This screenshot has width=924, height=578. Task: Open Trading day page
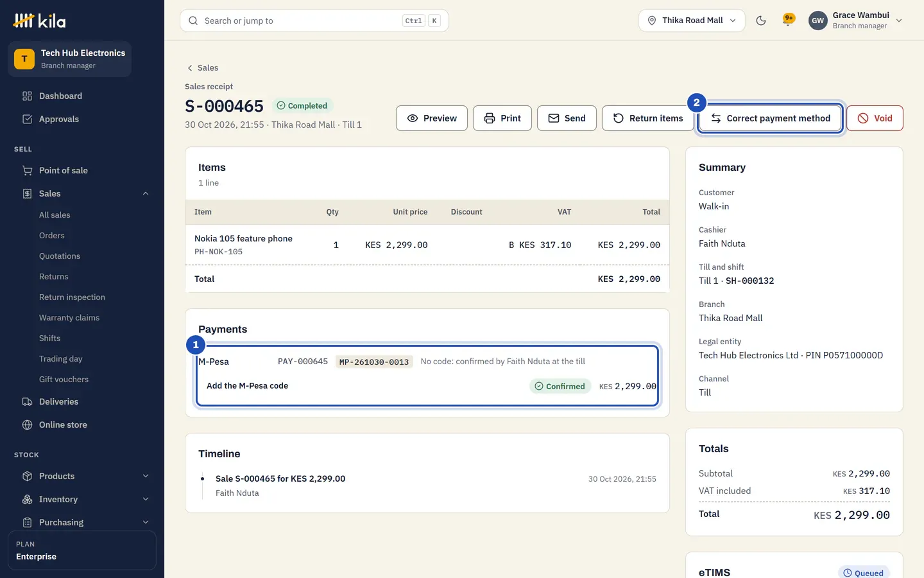pos(61,359)
